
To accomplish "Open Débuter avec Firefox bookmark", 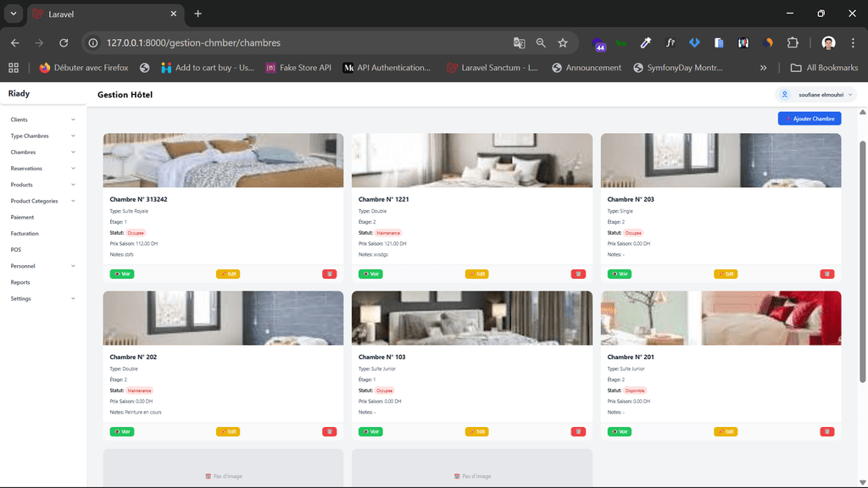I will [x=84, y=68].
